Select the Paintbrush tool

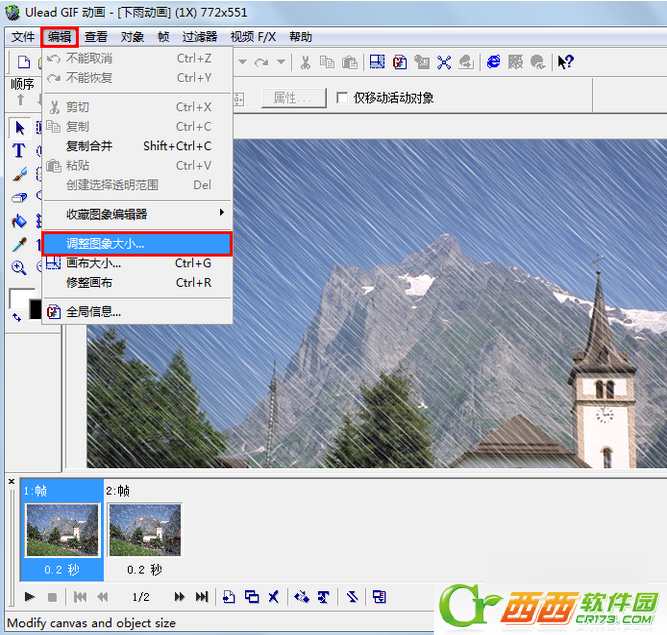[19, 174]
